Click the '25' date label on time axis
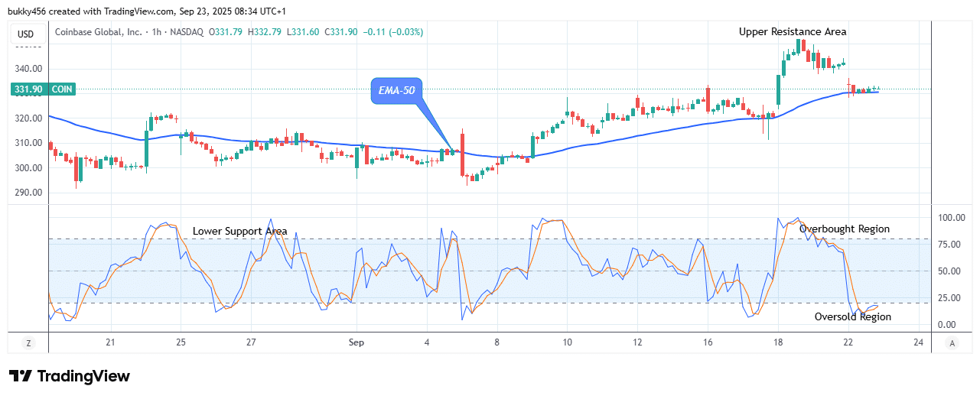 [x=181, y=343]
